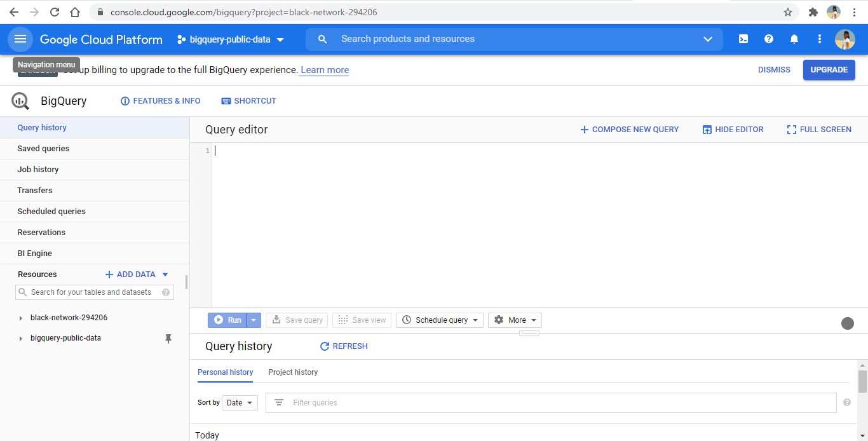Image resolution: width=868 pixels, height=441 pixels.
Task: Open the Chrome three-dot menu
Action: (855, 12)
